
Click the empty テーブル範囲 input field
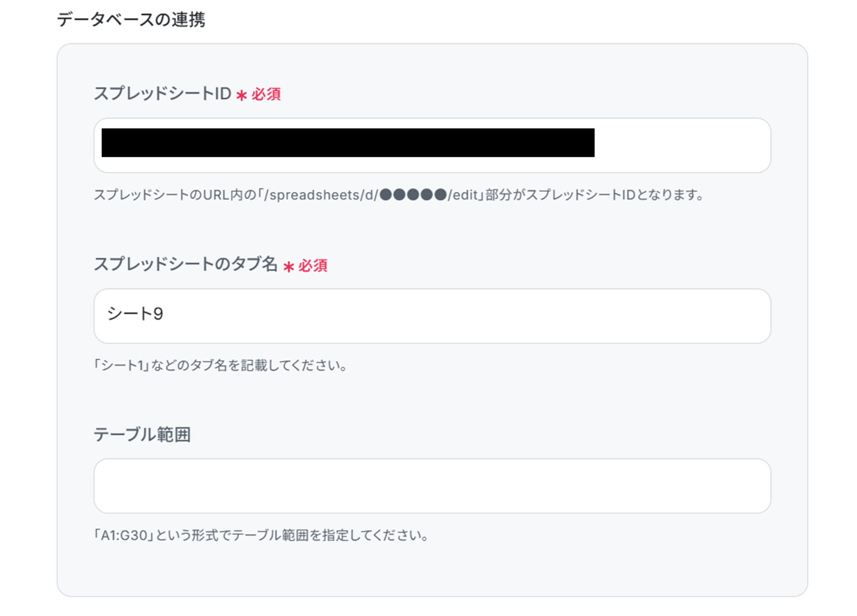click(x=432, y=486)
